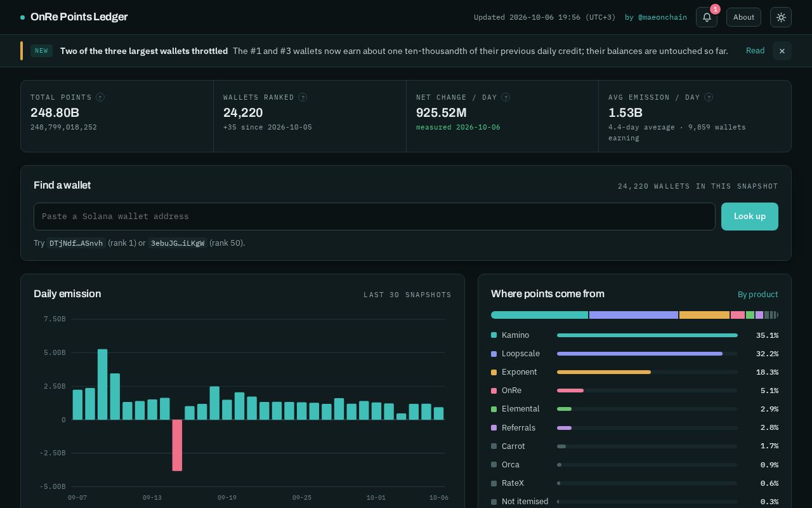Select the Orca legend row
812x508 pixels.
[634, 465]
